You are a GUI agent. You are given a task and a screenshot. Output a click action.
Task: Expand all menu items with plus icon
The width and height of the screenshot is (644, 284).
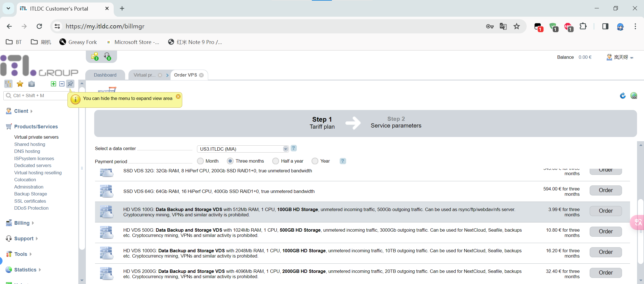[x=54, y=84]
